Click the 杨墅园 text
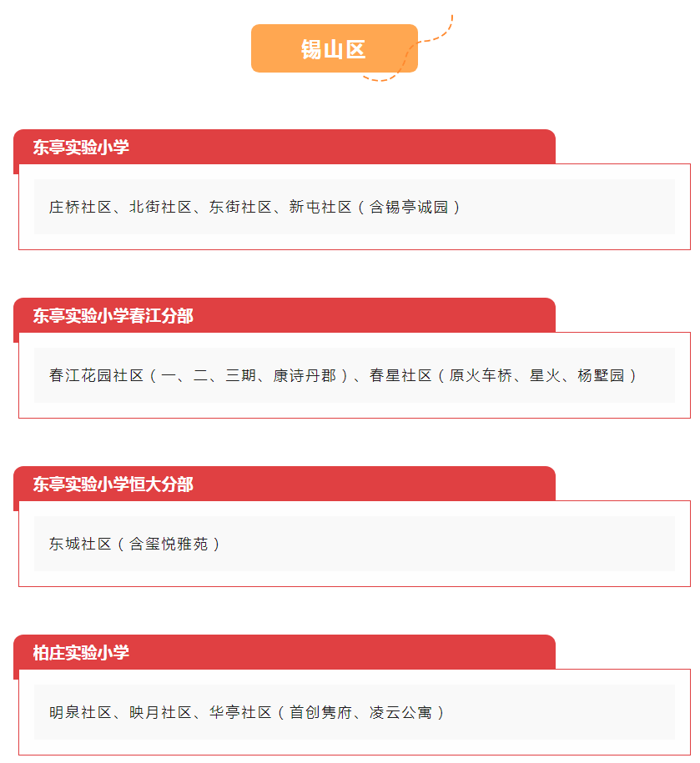The width and height of the screenshot is (700, 763). coord(601,375)
